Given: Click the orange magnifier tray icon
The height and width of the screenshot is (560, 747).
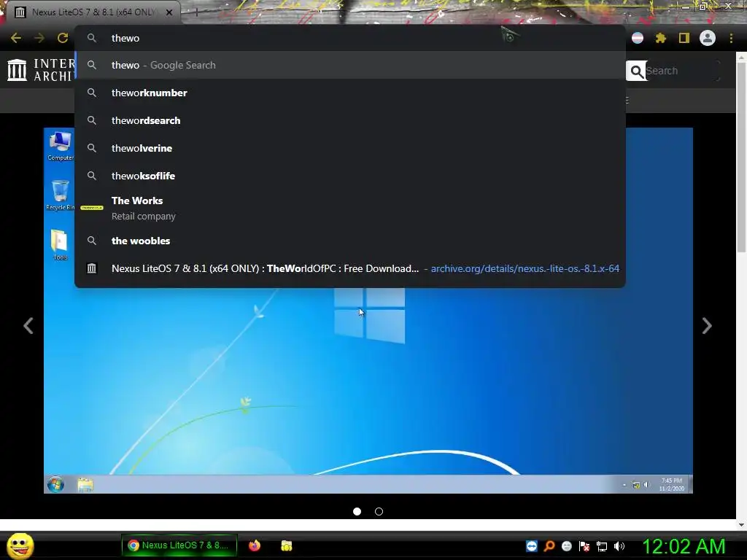Looking at the screenshot, I should tap(549, 546).
